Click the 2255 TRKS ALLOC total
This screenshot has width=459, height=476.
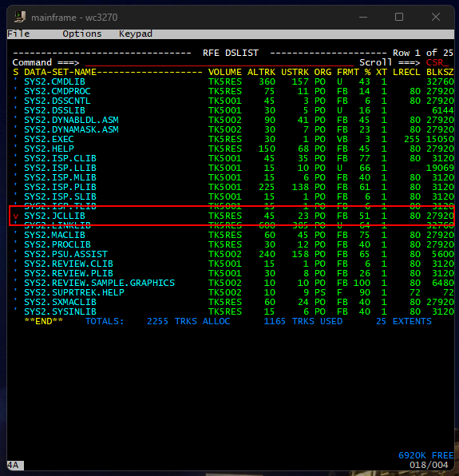188,321
